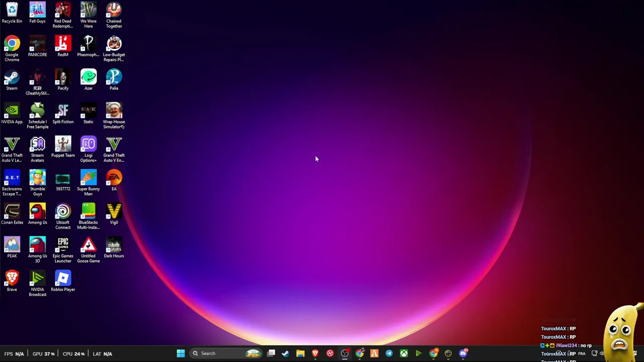644x362 pixels.
Task: Select Low-Budget Repairs desktop shortcut
Action: 114,49
